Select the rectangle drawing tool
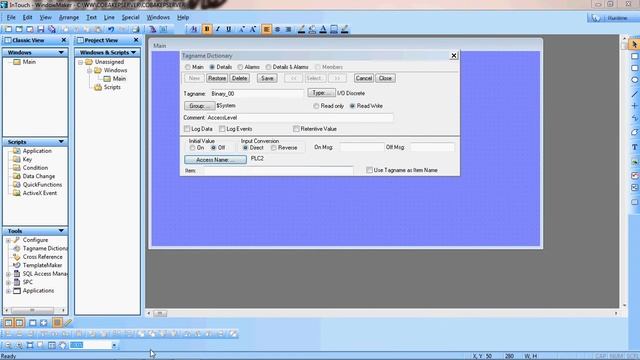Viewport: 640px width, 360px height. pos(634,56)
